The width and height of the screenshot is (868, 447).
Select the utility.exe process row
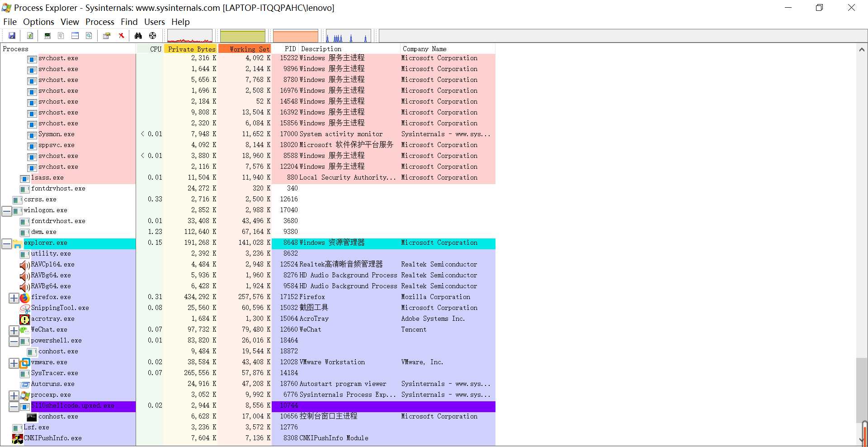tap(248, 254)
